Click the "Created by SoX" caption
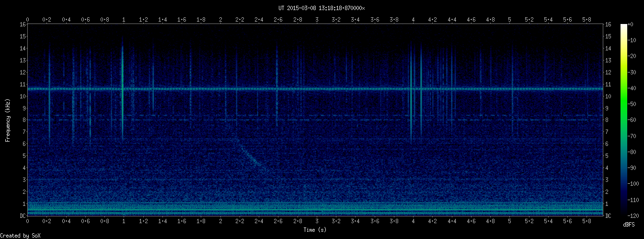Image resolution: width=644 pixels, height=239 pixels. click(21, 236)
